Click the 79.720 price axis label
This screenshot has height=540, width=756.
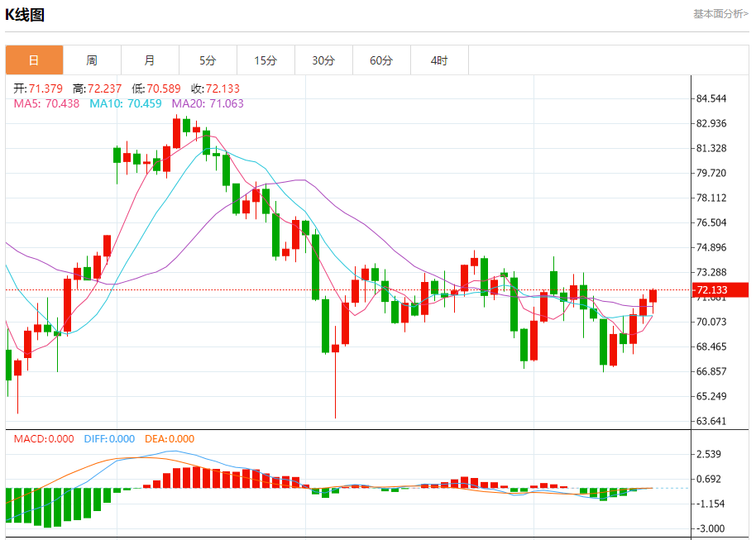711,173
